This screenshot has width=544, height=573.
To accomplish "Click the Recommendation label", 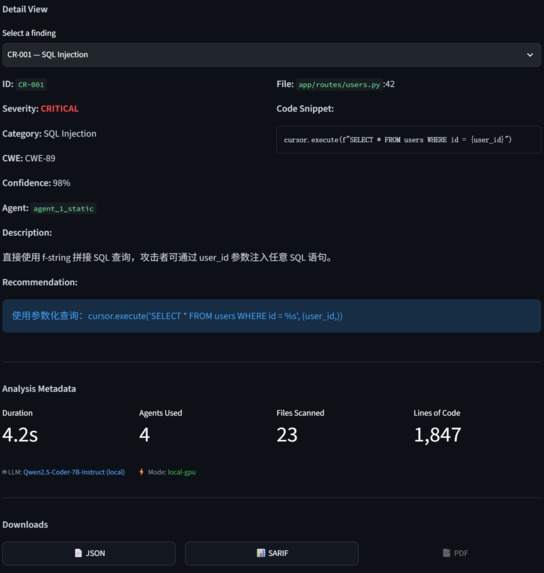I will pos(40,282).
